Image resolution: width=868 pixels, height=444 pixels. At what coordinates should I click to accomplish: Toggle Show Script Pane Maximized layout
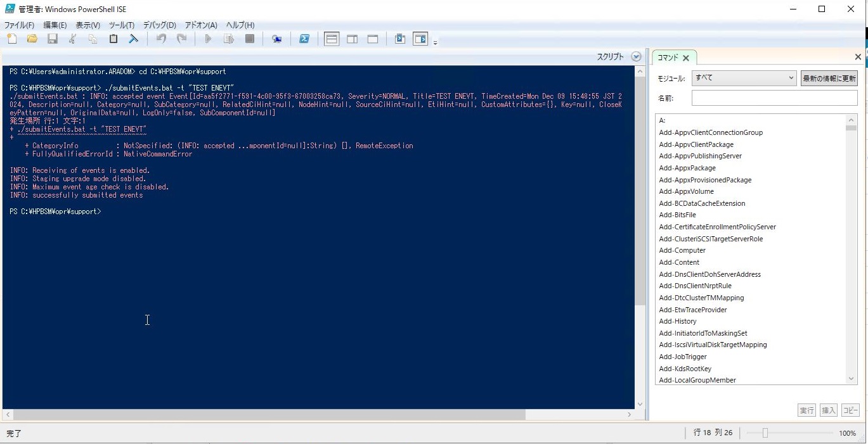click(373, 39)
